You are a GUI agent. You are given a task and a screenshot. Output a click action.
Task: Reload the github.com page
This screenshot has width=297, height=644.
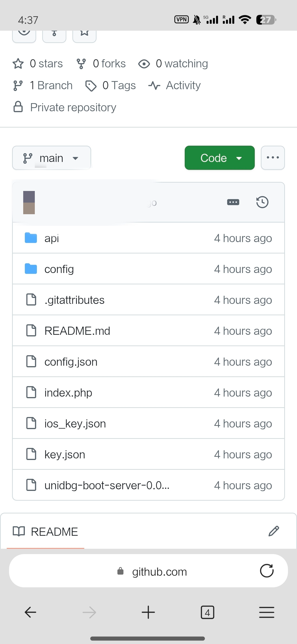click(x=267, y=571)
